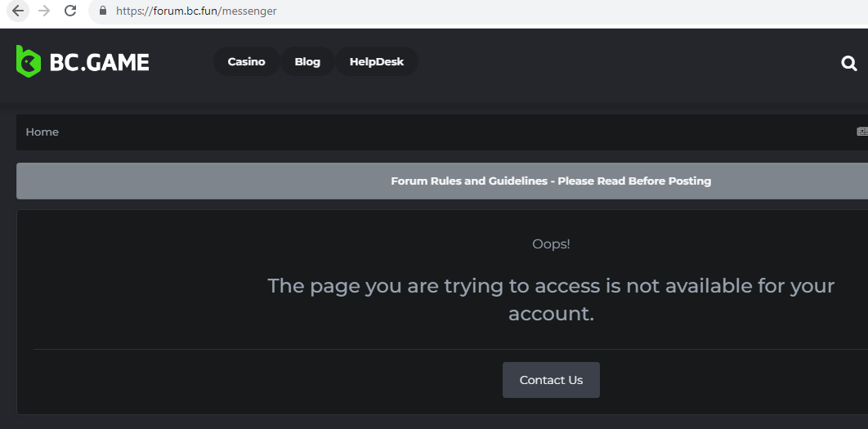Click the activity feed icon right of Home
This screenshot has width=868, height=429.
pos(861,132)
